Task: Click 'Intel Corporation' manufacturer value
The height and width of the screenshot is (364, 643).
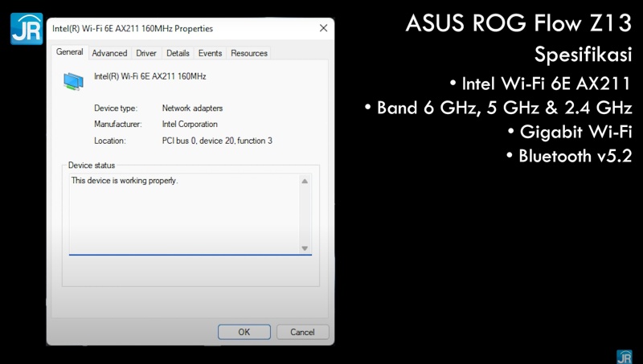Action: coord(190,125)
